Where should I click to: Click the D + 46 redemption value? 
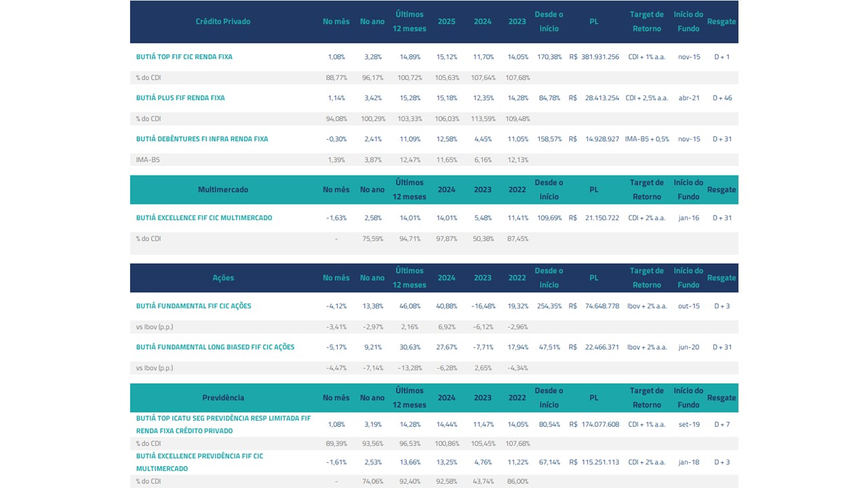pyautogui.click(x=722, y=98)
